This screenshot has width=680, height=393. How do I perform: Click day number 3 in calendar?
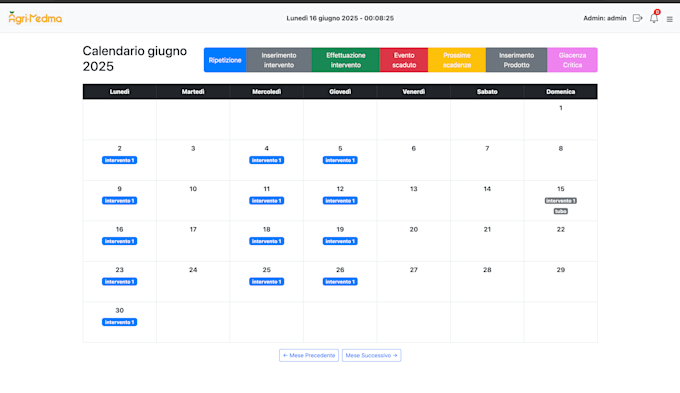[x=193, y=148]
